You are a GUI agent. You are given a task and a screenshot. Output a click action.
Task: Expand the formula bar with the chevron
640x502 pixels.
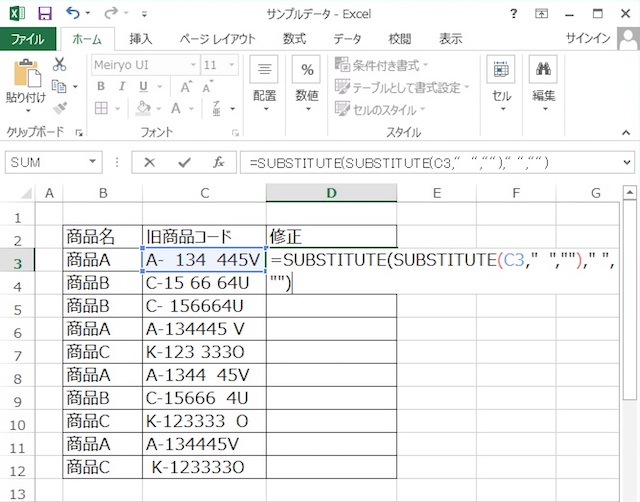coord(629,162)
